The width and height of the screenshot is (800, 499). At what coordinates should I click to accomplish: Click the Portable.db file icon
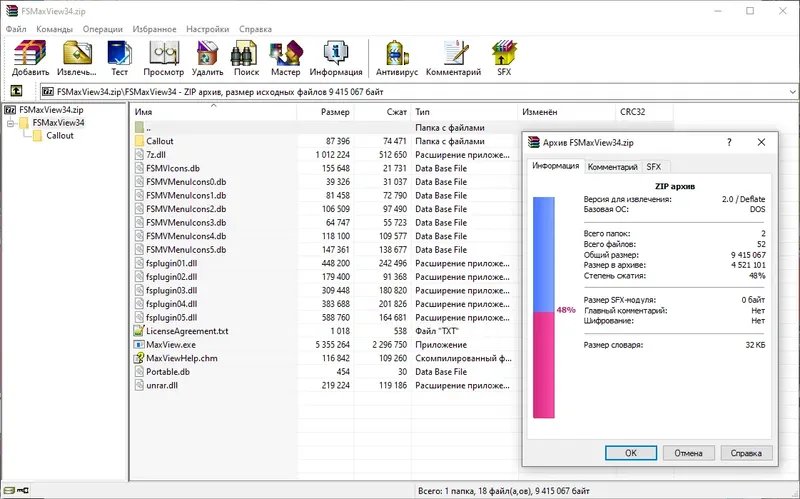click(x=139, y=371)
